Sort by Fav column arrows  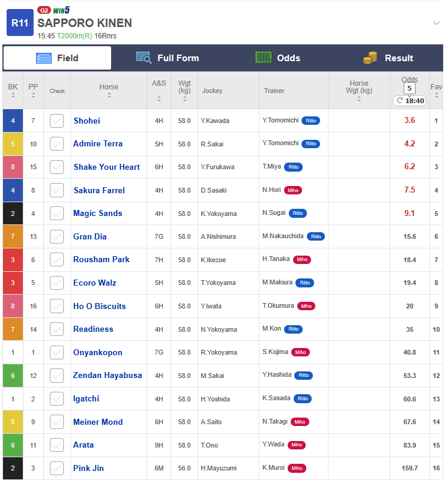tap(436, 95)
